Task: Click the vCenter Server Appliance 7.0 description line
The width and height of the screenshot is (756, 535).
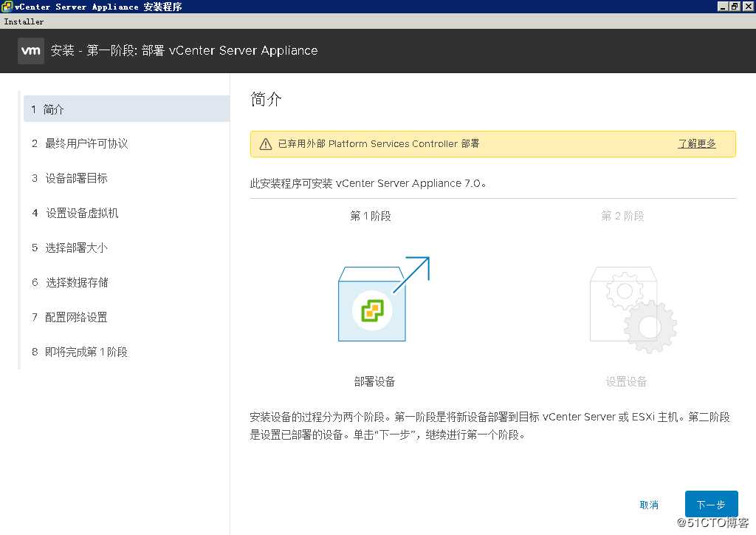Action: pyautogui.click(x=368, y=184)
